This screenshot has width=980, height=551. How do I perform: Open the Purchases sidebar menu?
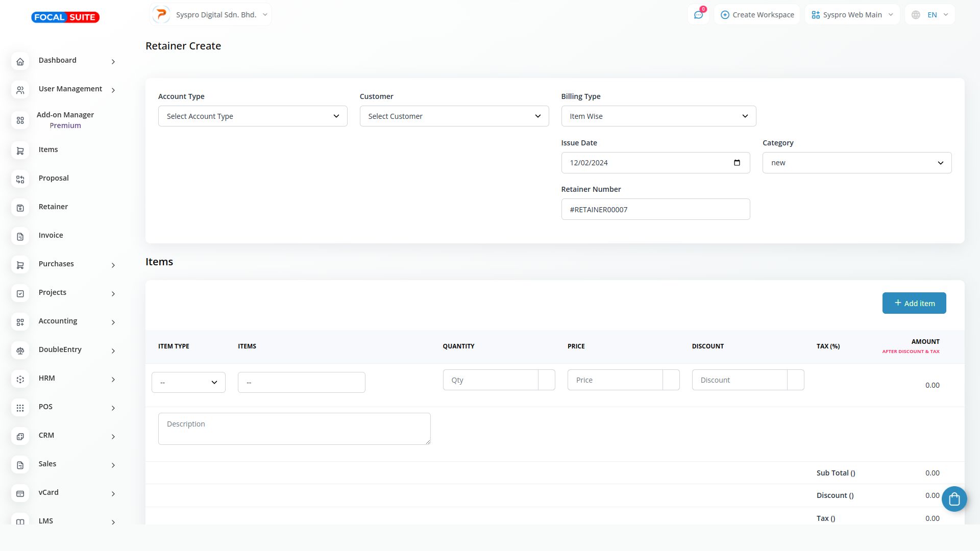[x=56, y=264]
